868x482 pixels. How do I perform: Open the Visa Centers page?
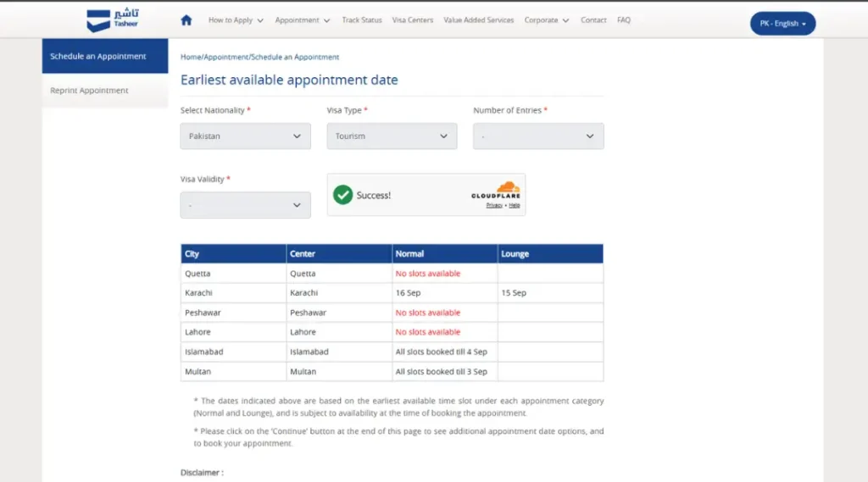tap(413, 20)
